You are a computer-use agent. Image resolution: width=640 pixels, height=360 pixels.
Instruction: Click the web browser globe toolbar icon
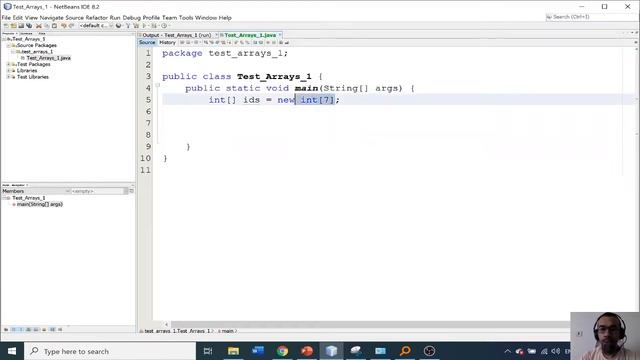118,26
